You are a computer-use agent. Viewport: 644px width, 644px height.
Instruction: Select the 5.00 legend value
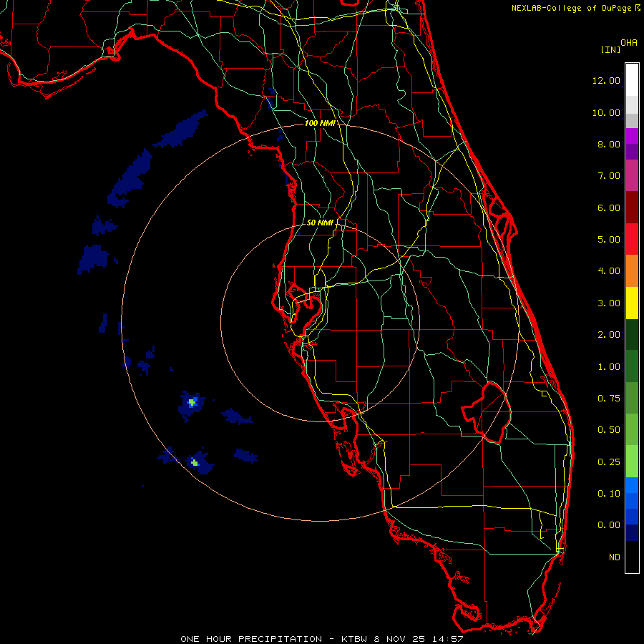click(x=609, y=240)
